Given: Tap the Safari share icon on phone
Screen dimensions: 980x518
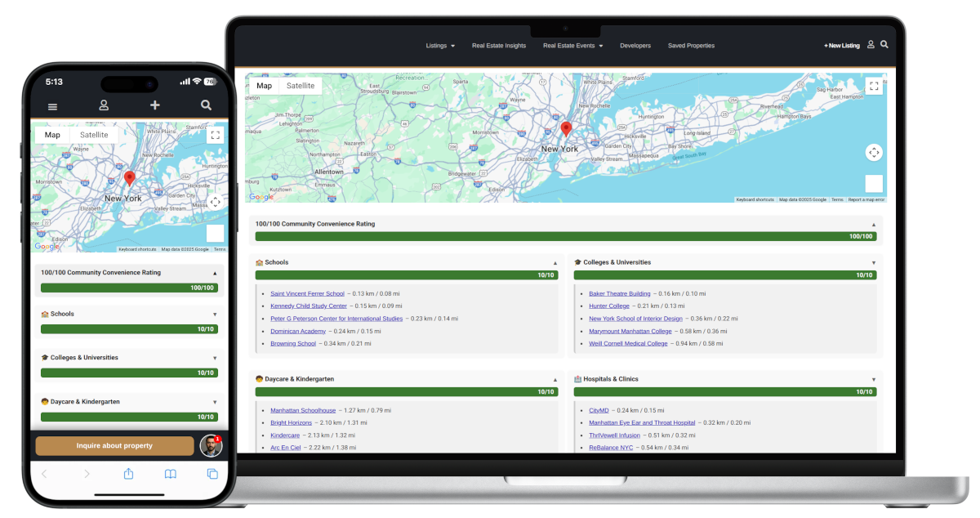Looking at the screenshot, I should click(x=128, y=474).
